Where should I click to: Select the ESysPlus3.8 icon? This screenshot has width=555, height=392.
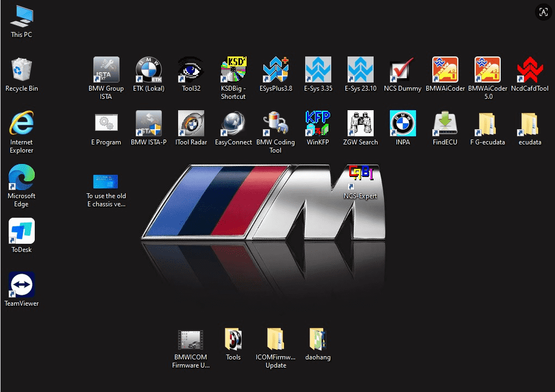pos(276,70)
